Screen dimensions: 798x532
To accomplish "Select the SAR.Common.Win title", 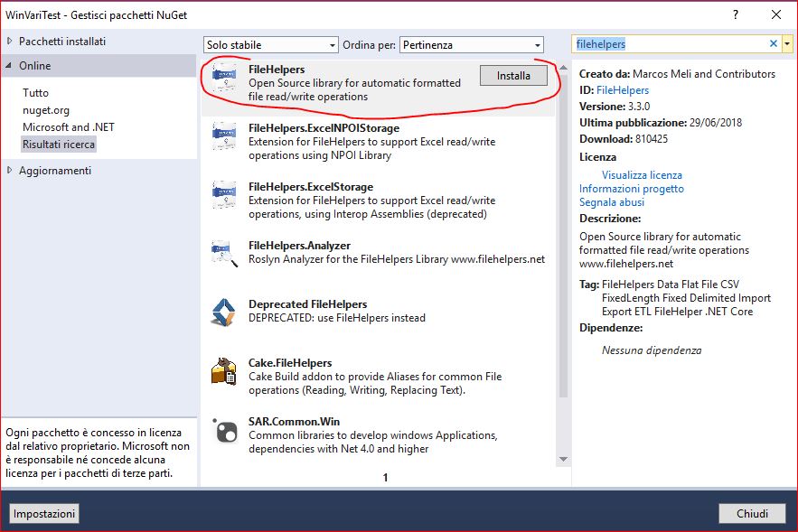I will (x=294, y=422).
